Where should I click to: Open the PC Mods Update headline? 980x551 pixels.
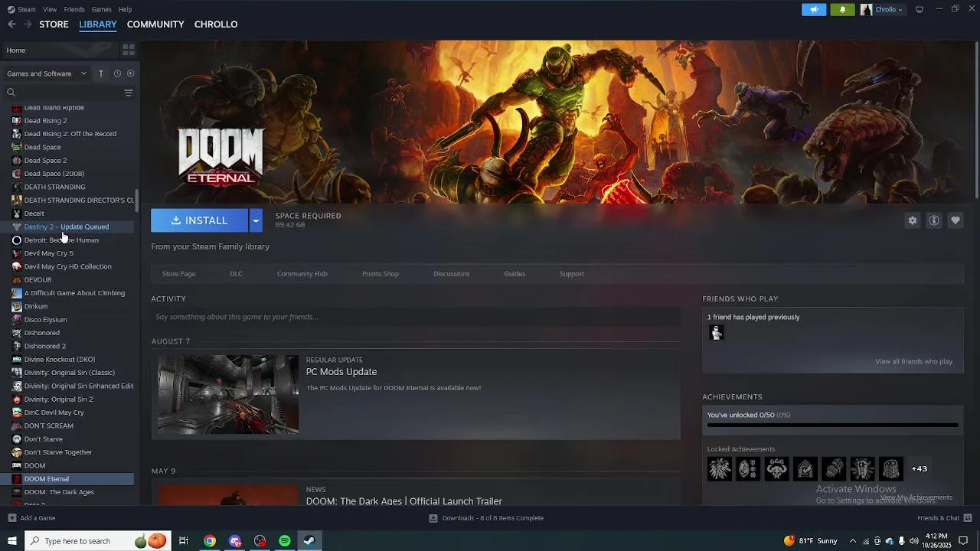click(341, 372)
